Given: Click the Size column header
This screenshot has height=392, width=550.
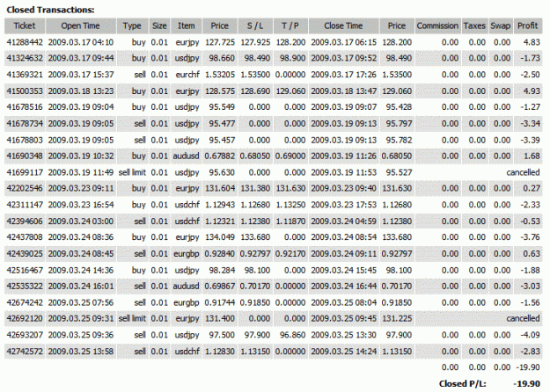Looking at the screenshot, I should pos(159,25).
